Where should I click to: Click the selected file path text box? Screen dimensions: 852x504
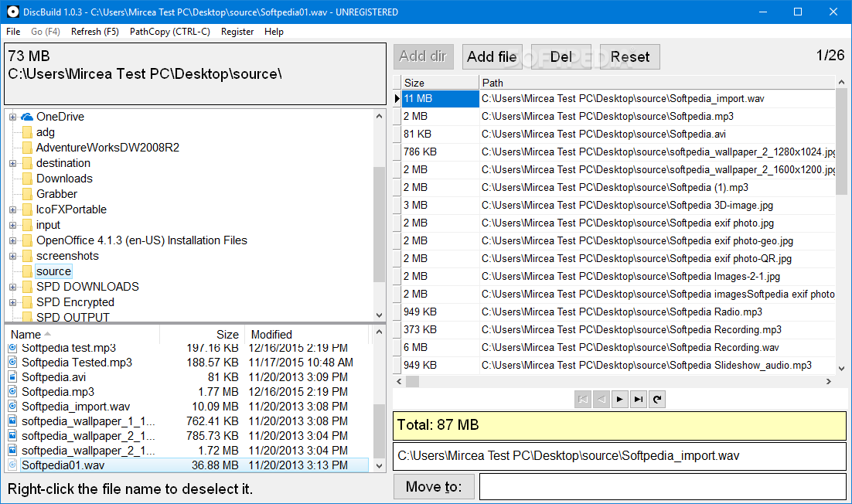click(619, 455)
